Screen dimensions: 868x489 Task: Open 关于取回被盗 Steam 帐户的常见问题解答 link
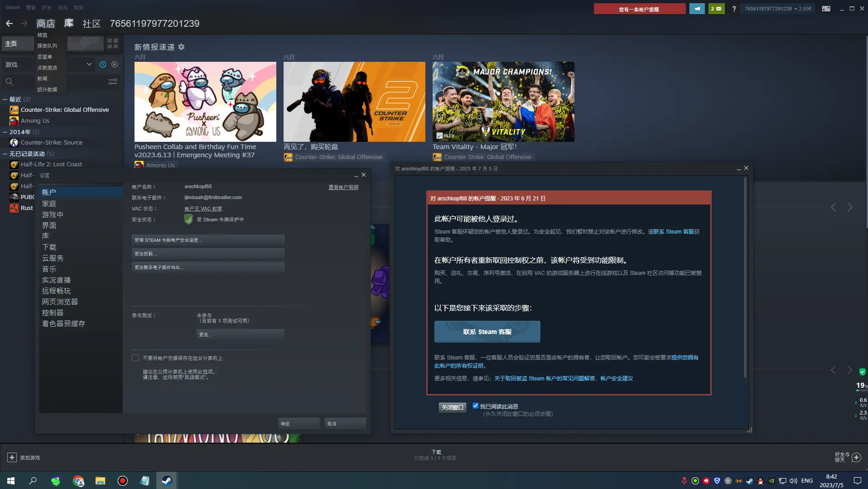(x=544, y=378)
